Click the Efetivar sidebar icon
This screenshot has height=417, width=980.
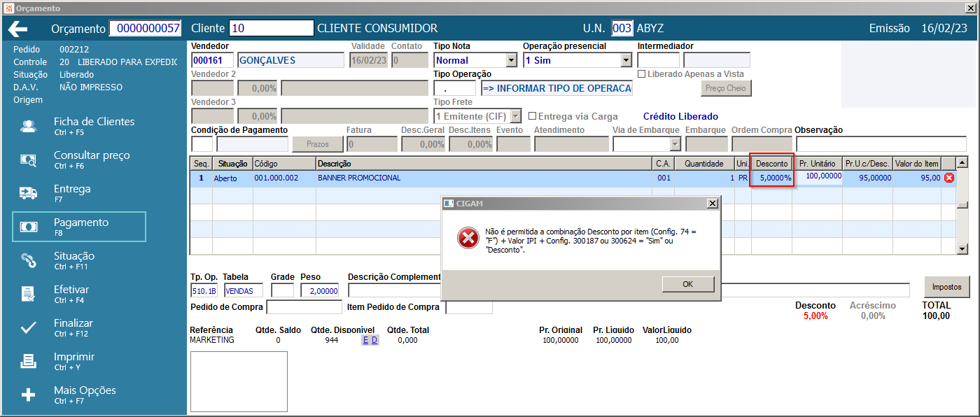click(x=29, y=294)
